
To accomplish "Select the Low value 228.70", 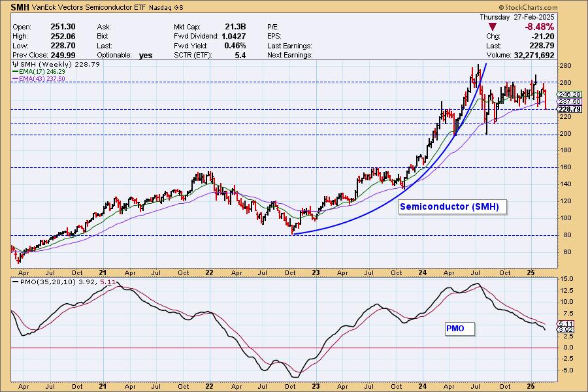I will [x=63, y=46].
